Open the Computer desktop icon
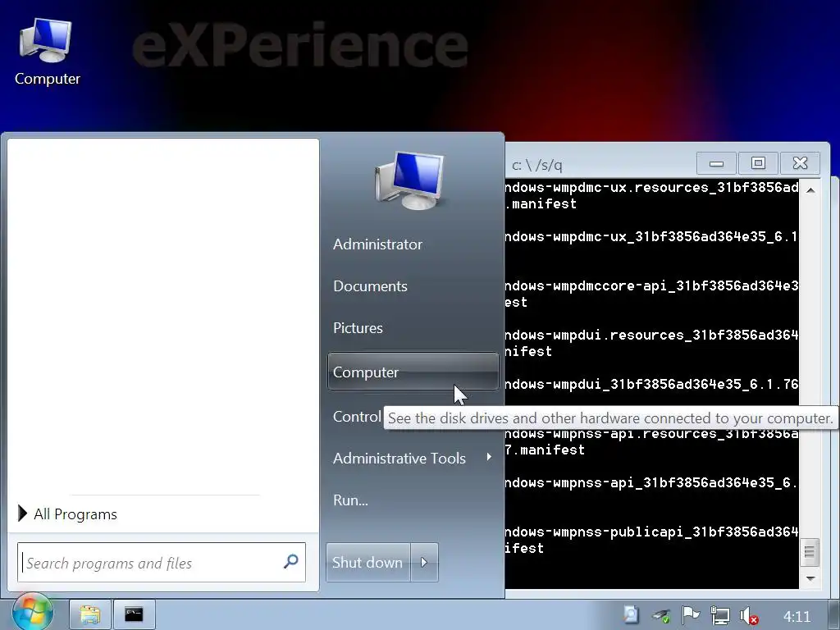This screenshot has height=630, width=840. [47, 52]
